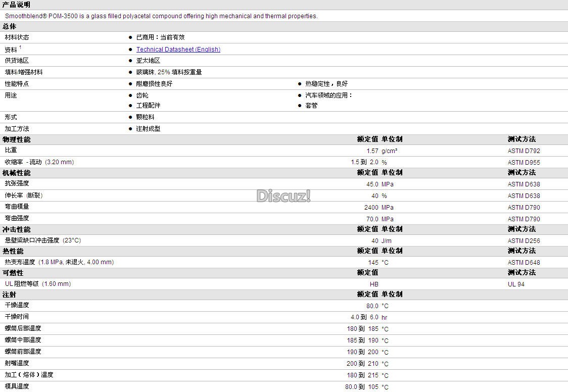Screen dimensions: 568x392
Task: Select the 玻璃珠, 25% 填料按重量 value
Action: 169,72
